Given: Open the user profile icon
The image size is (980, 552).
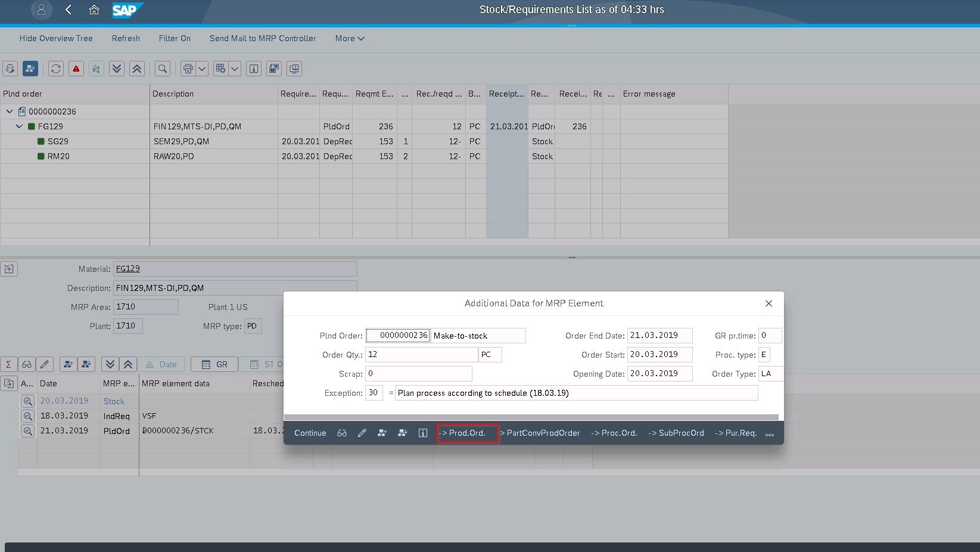Looking at the screenshot, I should coord(41,10).
